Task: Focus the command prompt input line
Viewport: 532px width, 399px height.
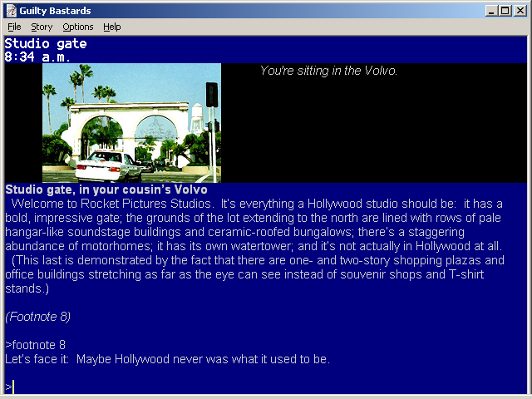Action: tap(249, 387)
